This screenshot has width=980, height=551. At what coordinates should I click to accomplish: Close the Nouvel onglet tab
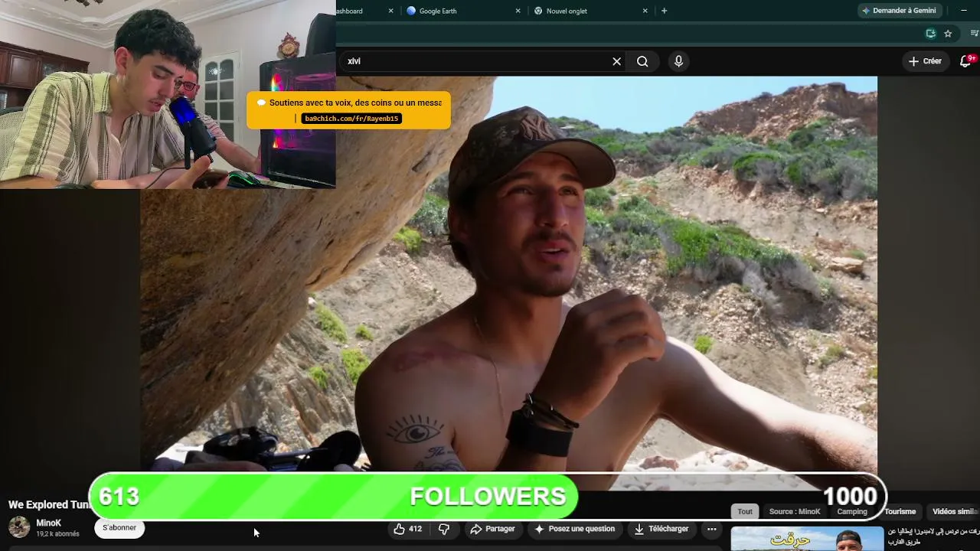point(645,11)
